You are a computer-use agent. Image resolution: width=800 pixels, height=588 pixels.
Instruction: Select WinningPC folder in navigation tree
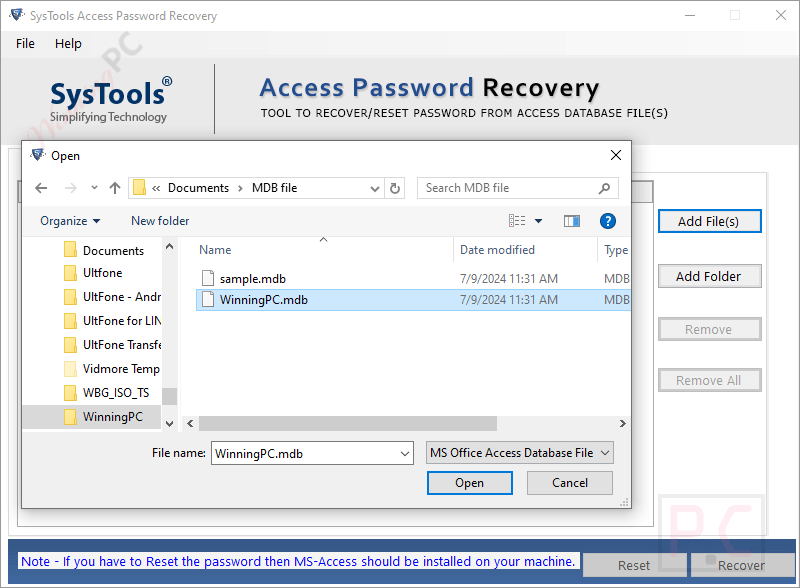[92, 417]
